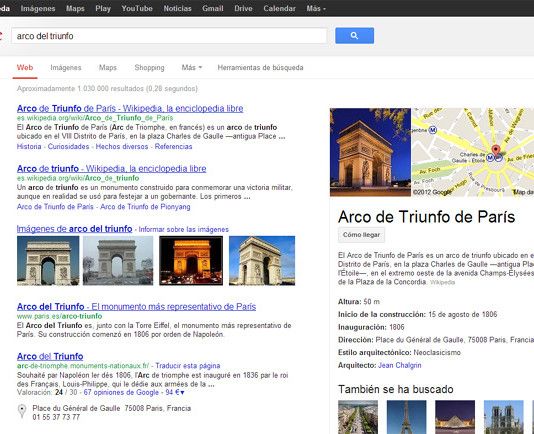Click Traducir esta página

point(188,366)
